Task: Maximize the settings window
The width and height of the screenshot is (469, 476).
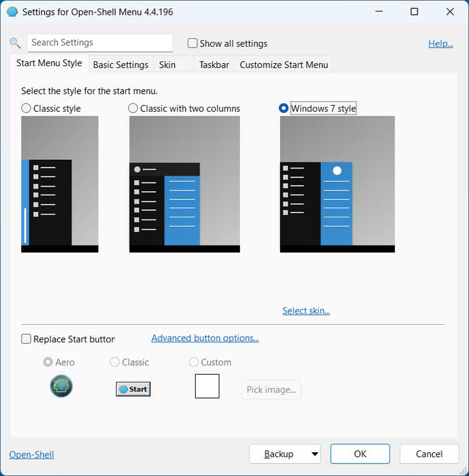Action: 414,11
